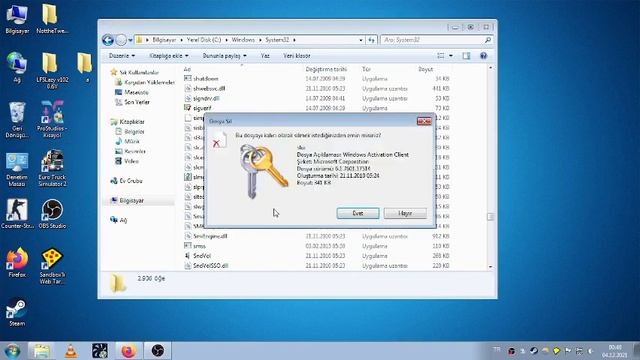
Task: Open Bununla paylaş menu
Action: coord(224,56)
